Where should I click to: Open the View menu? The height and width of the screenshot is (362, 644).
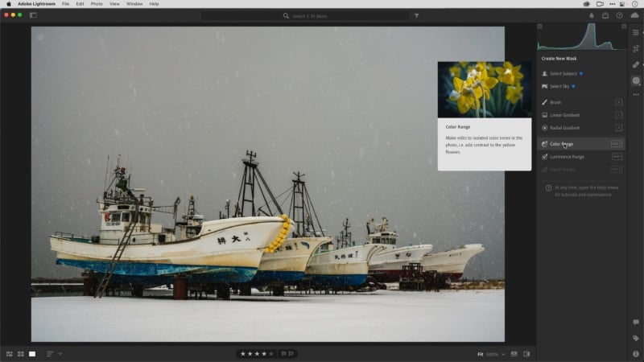[114, 4]
